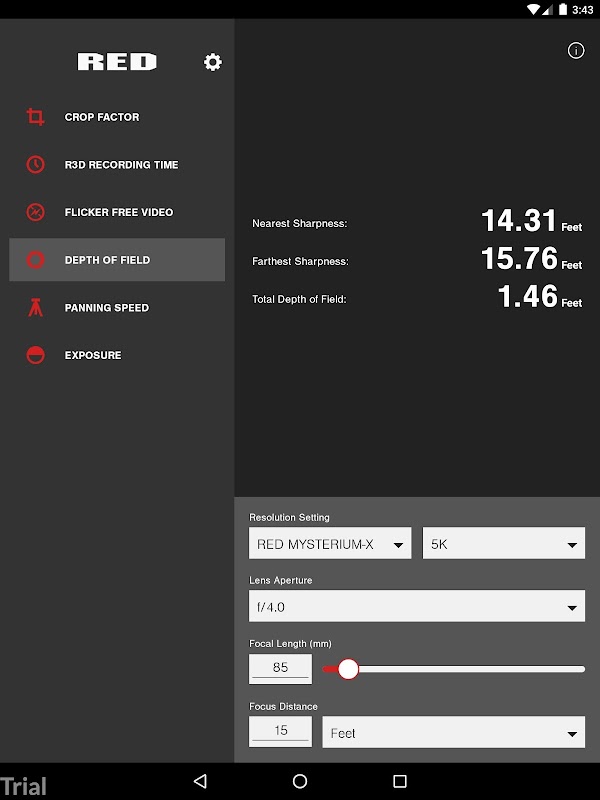This screenshot has height=800, width=600.
Task: Tap the Total Depth of Field label
Action: point(299,299)
